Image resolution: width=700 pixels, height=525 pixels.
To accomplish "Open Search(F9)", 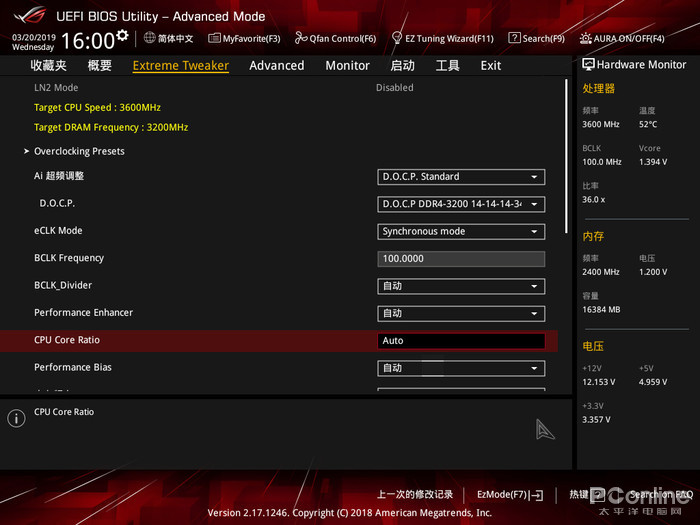I will 536,38.
